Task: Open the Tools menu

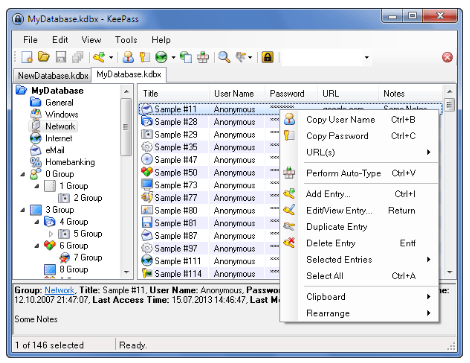Action: coord(126,40)
